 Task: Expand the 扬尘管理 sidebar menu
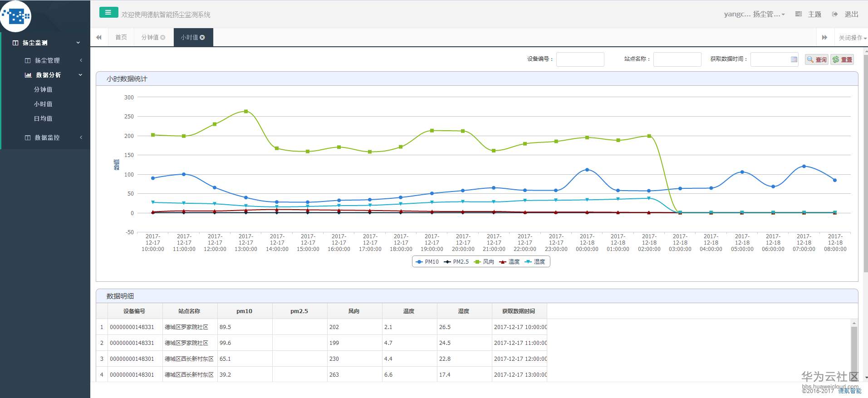point(47,60)
